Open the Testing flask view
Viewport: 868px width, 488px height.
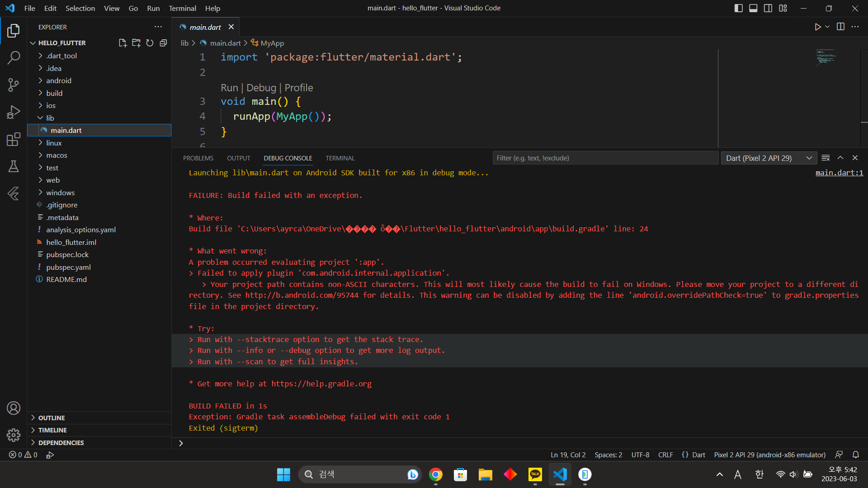tap(14, 166)
